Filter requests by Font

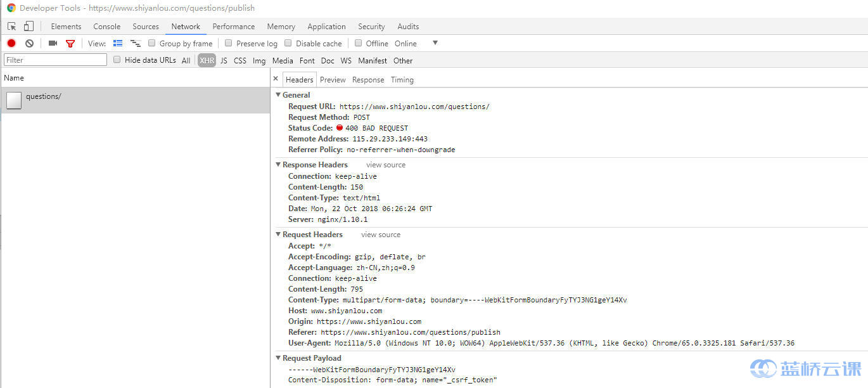pyautogui.click(x=307, y=61)
